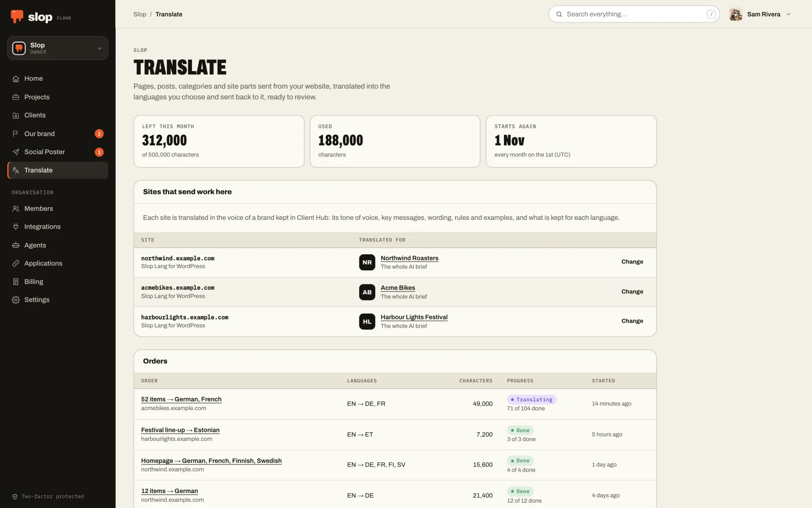Click the Slop logo icon
812x508 pixels.
(x=17, y=16)
